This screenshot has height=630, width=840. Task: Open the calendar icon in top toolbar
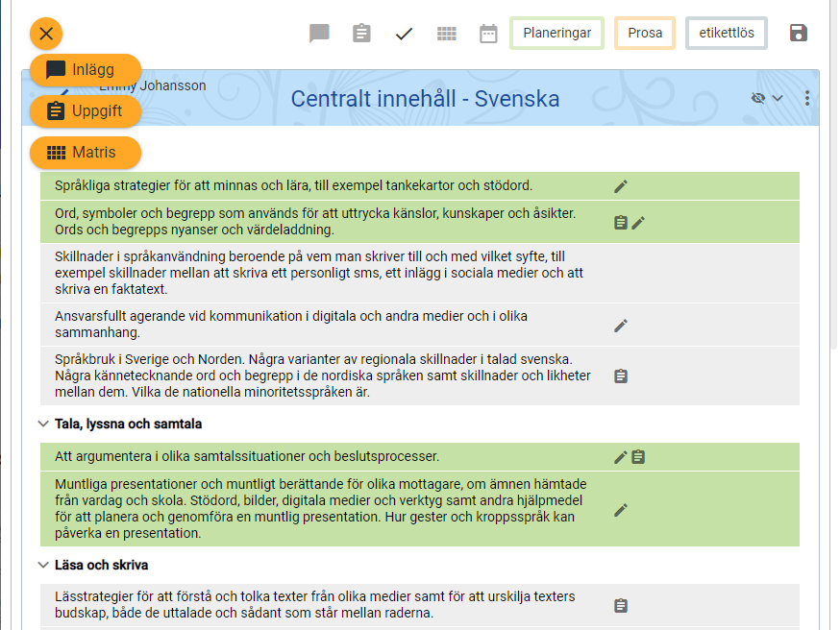point(488,34)
